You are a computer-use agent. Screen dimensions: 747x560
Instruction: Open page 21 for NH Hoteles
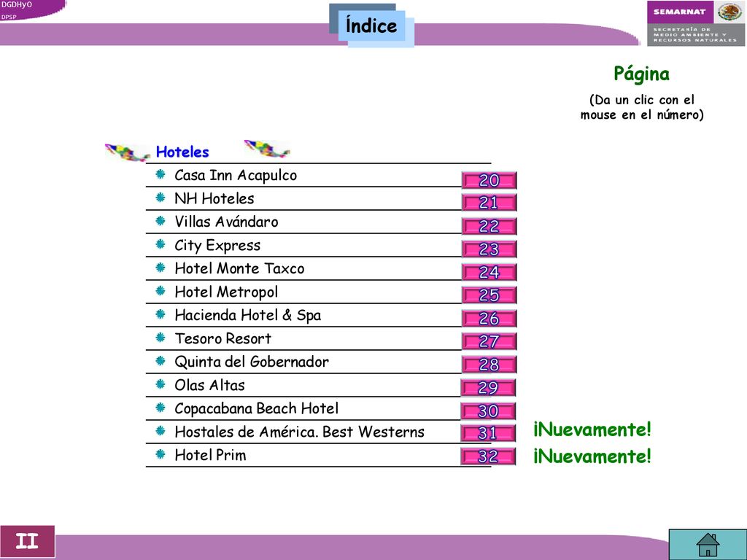tap(489, 203)
